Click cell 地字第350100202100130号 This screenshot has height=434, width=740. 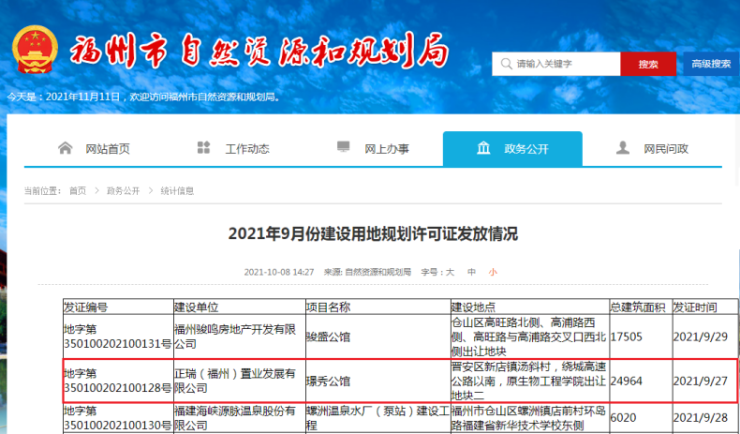coord(118,418)
